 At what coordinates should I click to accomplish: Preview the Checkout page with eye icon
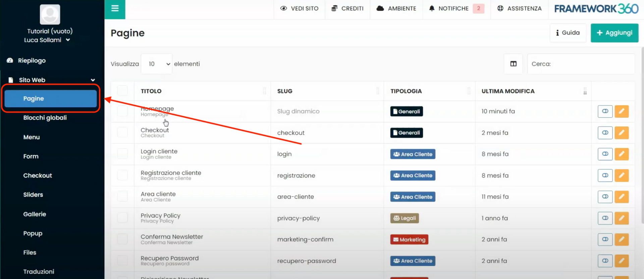[605, 133]
